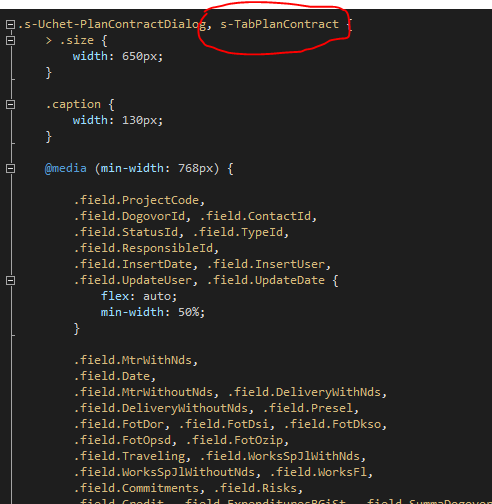Viewport: 492px width, 504px height.
Task: Click the .field.StatusId selector
Action: coord(126,232)
